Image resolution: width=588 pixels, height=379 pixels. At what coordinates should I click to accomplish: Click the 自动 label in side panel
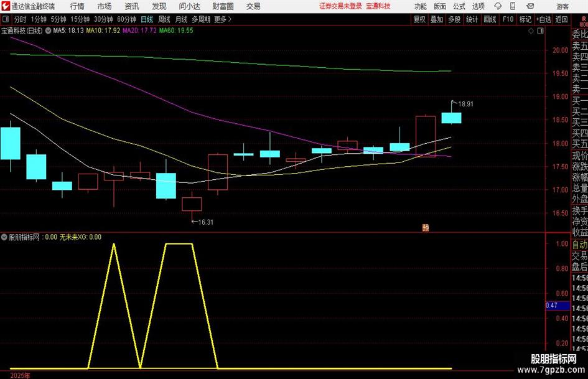click(x=580, y=245)
